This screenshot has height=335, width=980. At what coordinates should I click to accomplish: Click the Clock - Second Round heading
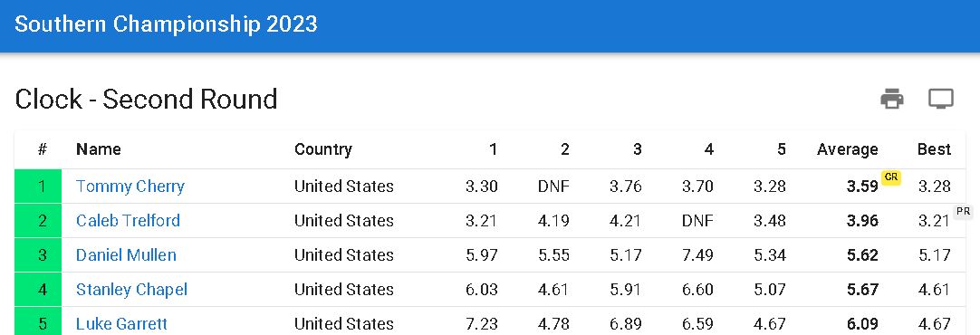pos(146,99)
